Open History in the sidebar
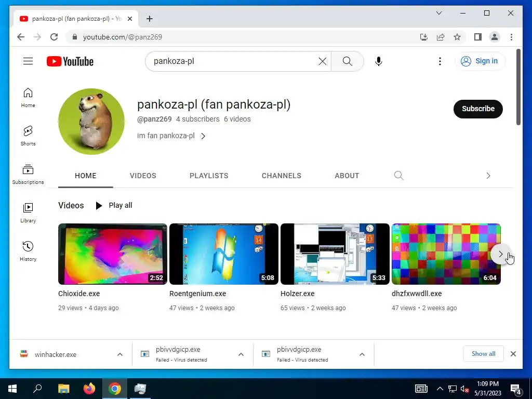The width and height of the screenshot is (532, 399). tap(28, 251)
